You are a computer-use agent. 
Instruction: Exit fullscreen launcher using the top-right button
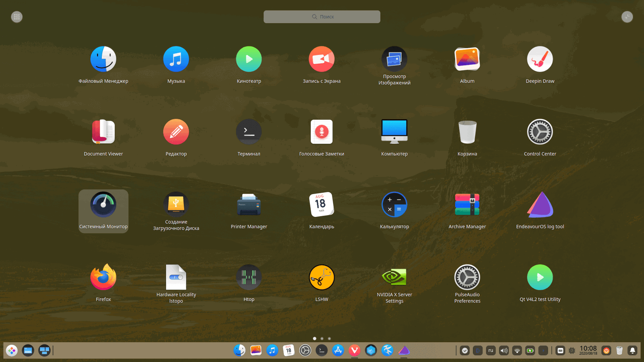(627, 17)
